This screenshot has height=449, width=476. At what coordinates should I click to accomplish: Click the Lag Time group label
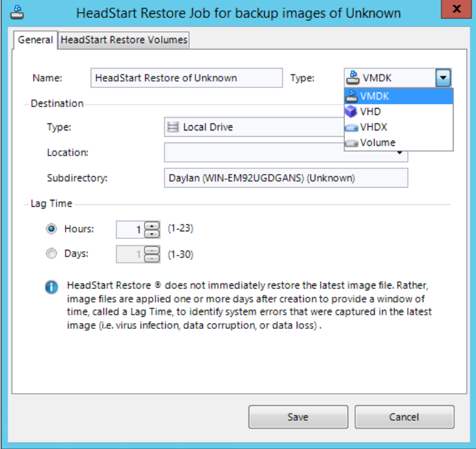51,204
